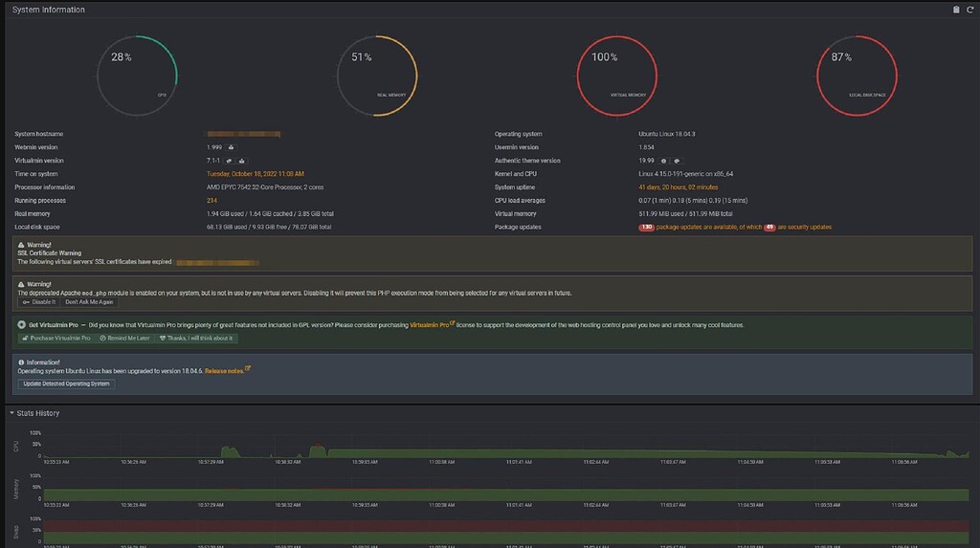Click Update Detected Operating System button

coord(66,384)
